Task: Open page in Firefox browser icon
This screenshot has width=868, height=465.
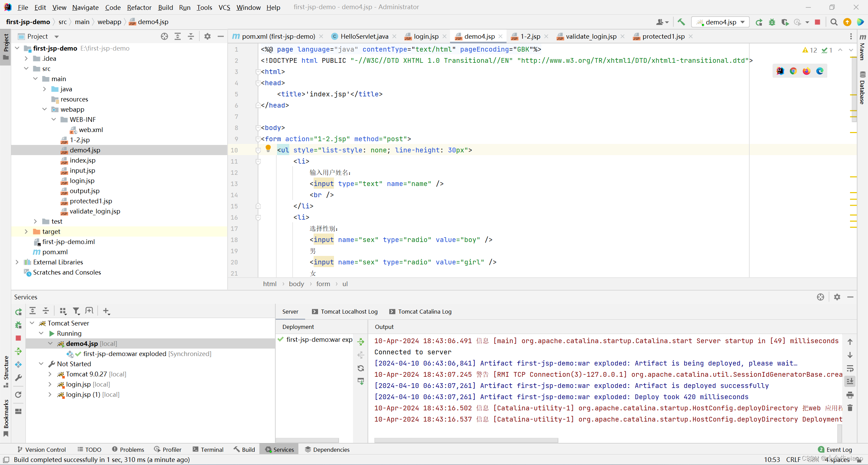Action: coord(806,71)
